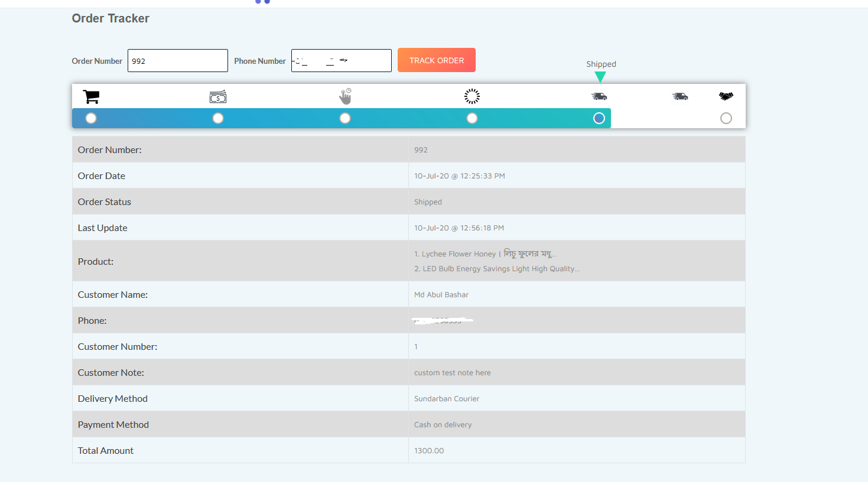Select the progress circle under cash icon
This screenshot has height=494, width=868.
point(218,118)
